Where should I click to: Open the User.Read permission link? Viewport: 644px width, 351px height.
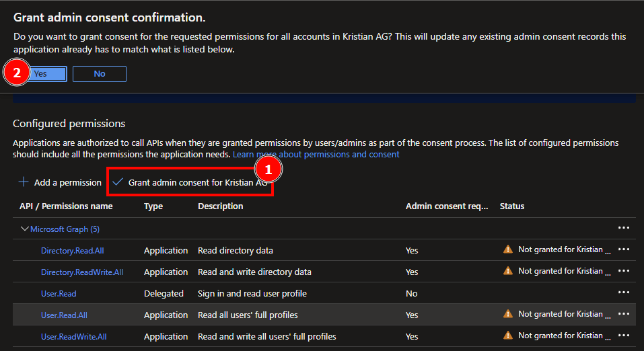point(59,294)
